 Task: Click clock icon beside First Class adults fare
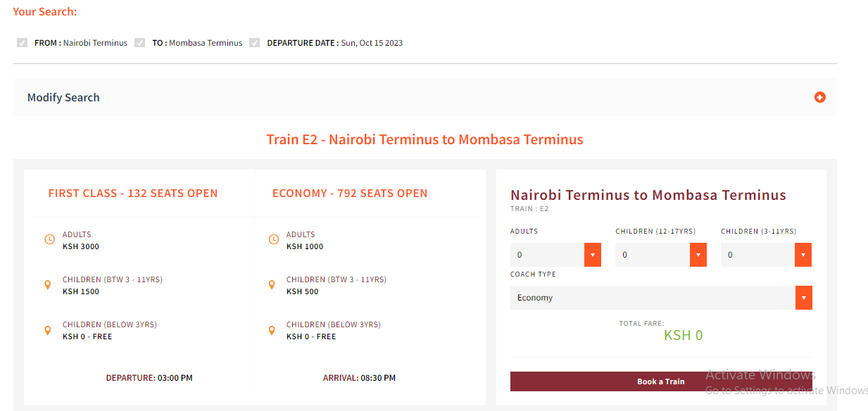click(x=49, y=240)
